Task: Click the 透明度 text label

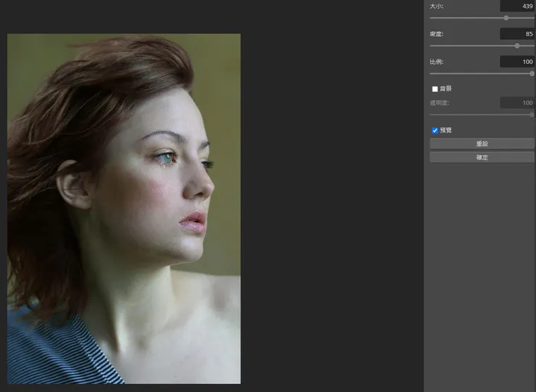Action: pyautogui.click(x=439, y=103)
